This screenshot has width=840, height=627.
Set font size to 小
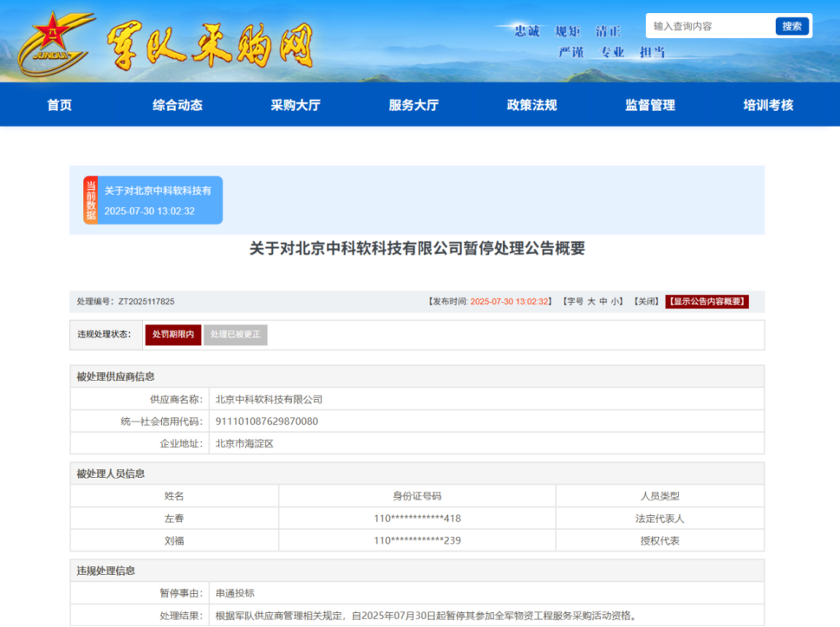point(615,302)
